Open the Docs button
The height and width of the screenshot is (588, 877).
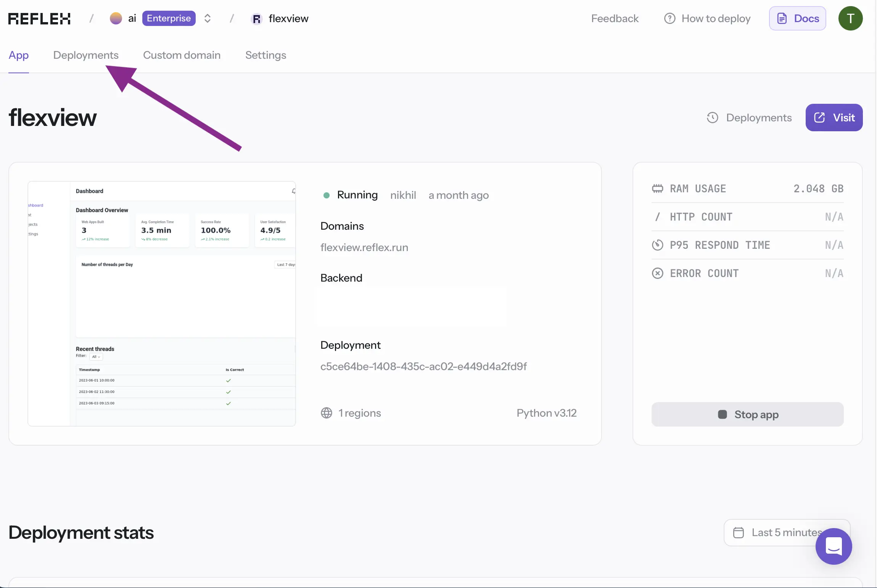pos(797,18)
